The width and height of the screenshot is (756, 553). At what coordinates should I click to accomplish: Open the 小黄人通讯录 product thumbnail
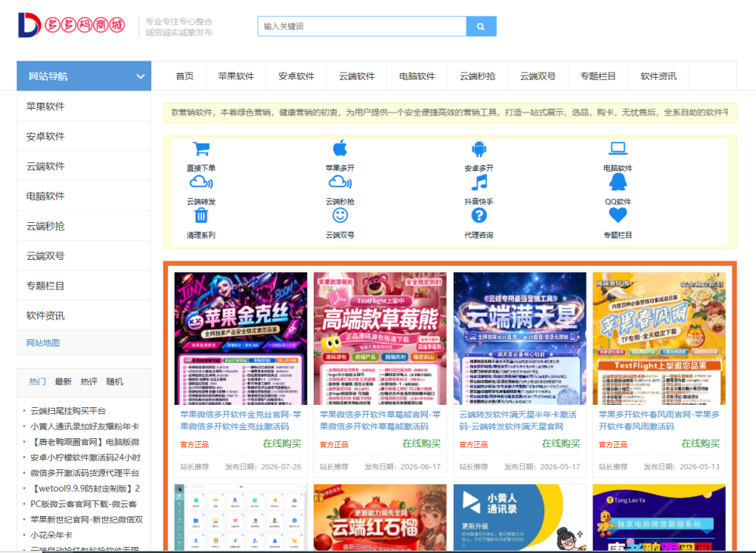520,517
